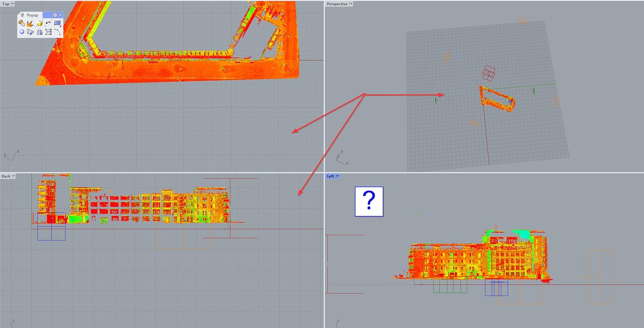Screen dimensions: 644x328
Task: Select the blue rectangular array grid icon
Action: click(57, 22)
